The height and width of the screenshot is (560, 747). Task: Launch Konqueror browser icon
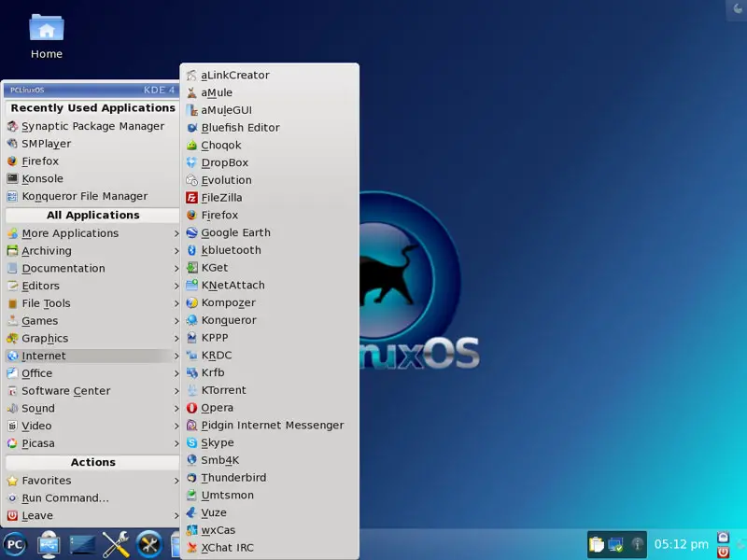click(191, 320)
